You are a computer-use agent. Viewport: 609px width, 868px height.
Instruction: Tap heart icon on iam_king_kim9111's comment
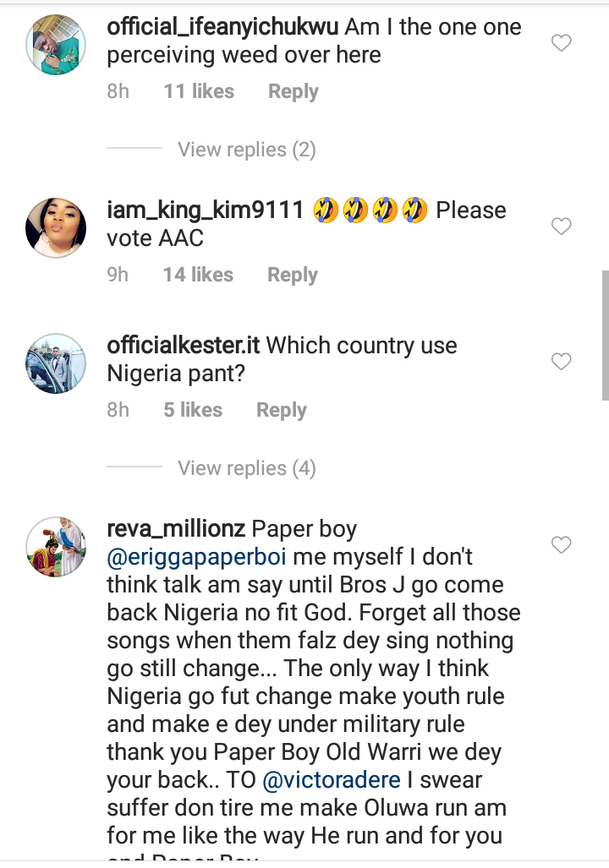coord(562,227)
